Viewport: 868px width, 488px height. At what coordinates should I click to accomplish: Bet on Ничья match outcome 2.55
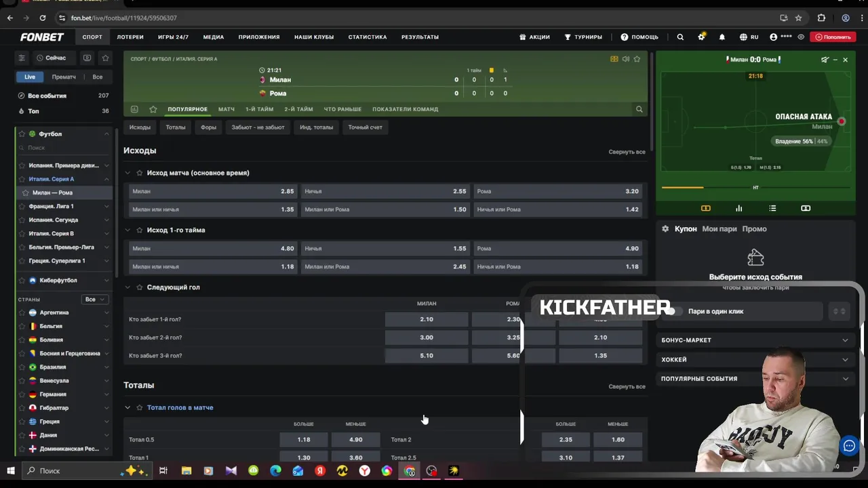point(385,191)
